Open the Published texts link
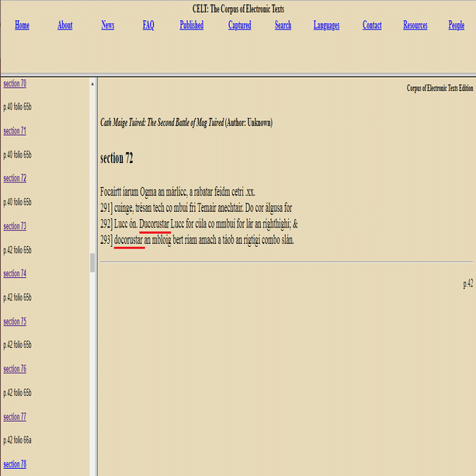 [x=192, y=25]
